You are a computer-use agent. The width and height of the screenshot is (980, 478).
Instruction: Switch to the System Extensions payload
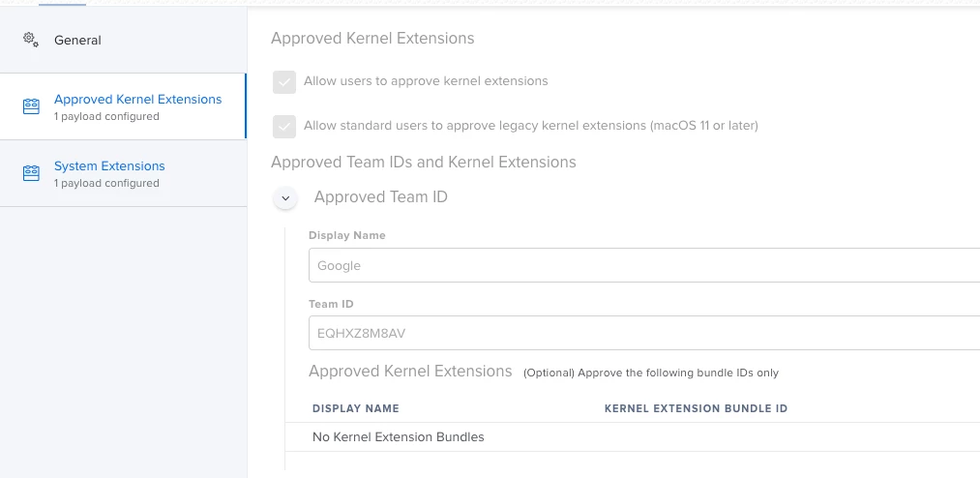point(109,166)
